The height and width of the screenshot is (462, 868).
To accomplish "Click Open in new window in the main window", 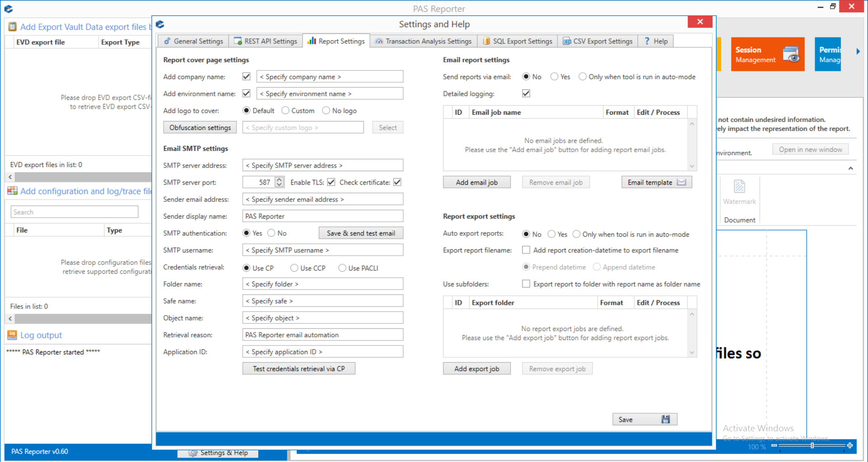I will [x=810, y=149].
